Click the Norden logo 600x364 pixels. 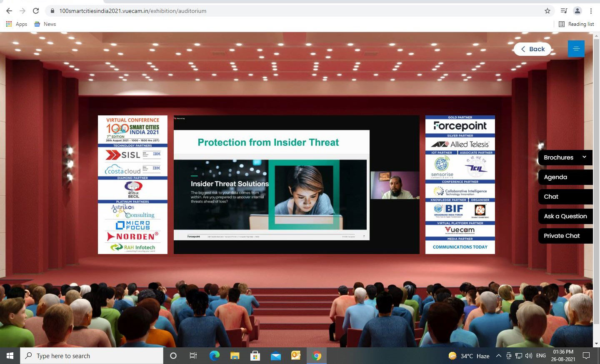[x=132, y=237]
